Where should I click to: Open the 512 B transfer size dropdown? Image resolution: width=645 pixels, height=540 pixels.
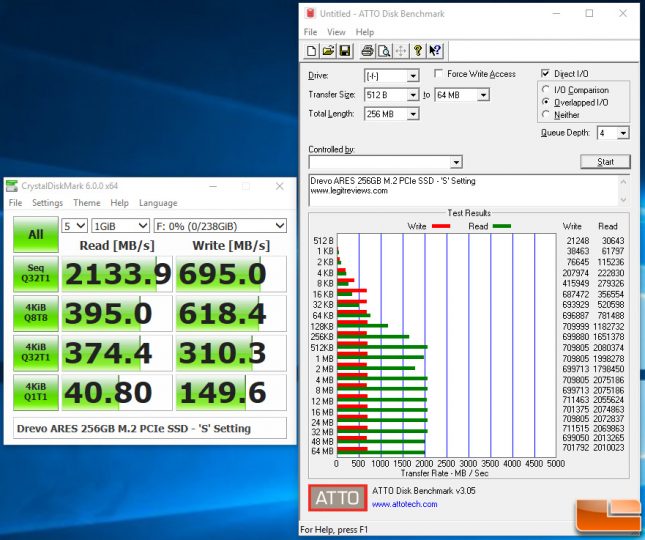pyautogui.click(x=413, y=95)
